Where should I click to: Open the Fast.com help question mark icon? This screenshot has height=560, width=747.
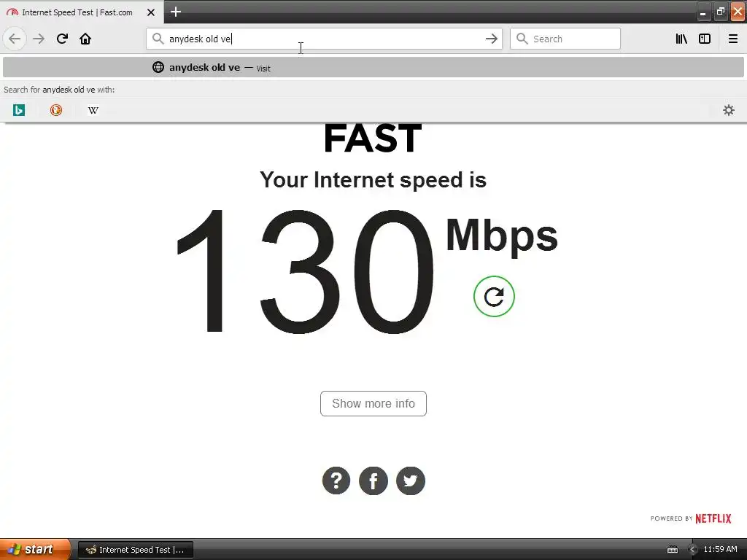pyautogui.click(x=336, y=481)
